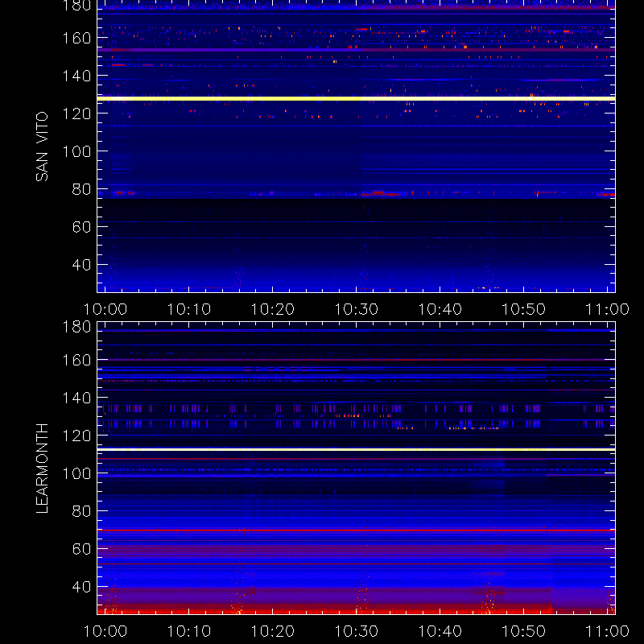Select 100 on the Learmonth frequency axis
The height and width of the screenshot is (644, 644).
(76, 473)
